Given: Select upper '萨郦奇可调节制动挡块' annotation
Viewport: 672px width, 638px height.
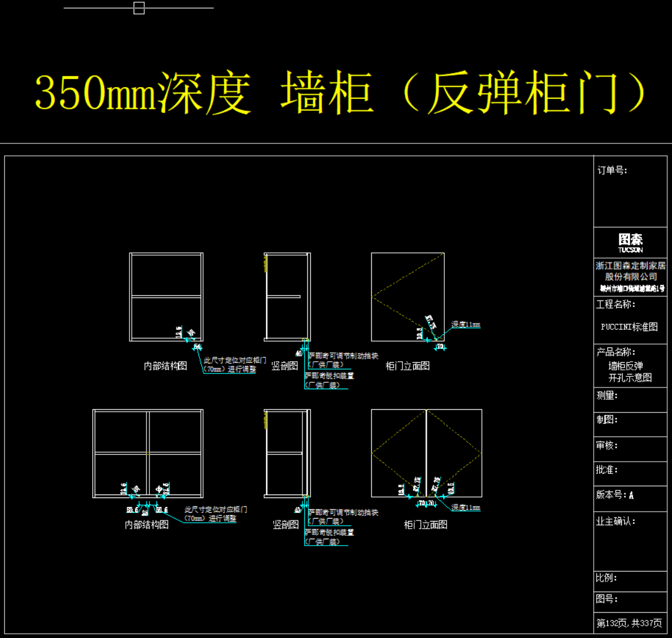Looking at the screenshot, I should (343, 360).
